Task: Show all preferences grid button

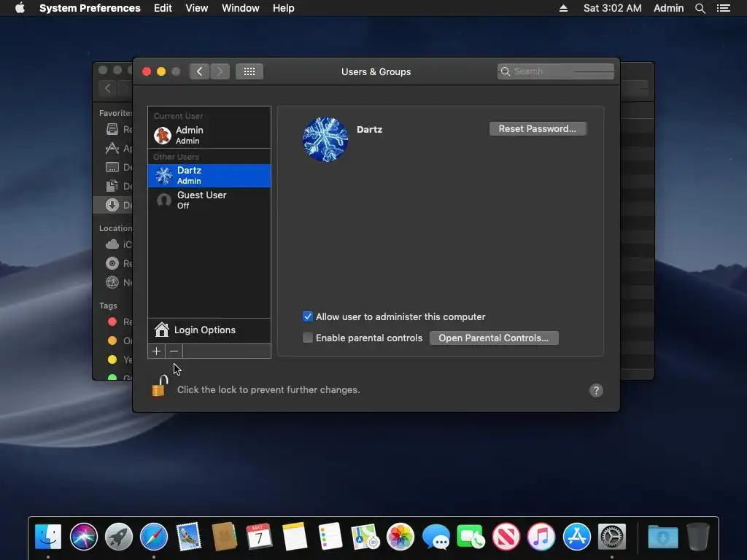Action: [x=249, y=71]
